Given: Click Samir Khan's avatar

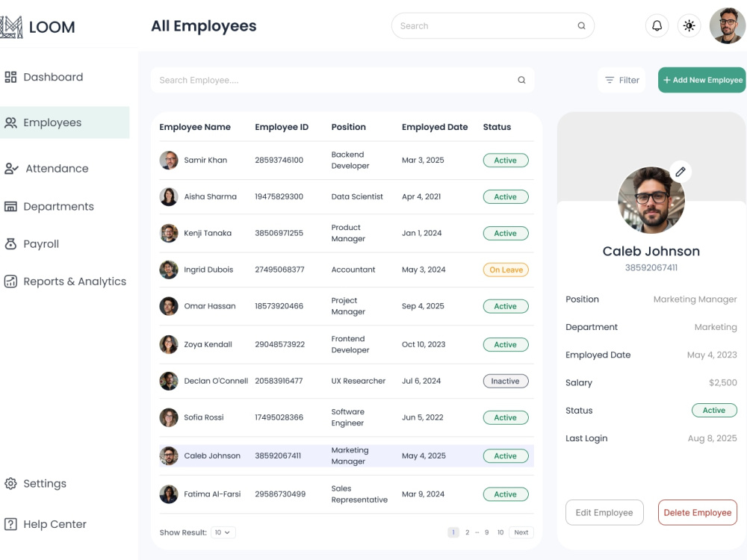Looking at the screenshot, I should (169, 160).
